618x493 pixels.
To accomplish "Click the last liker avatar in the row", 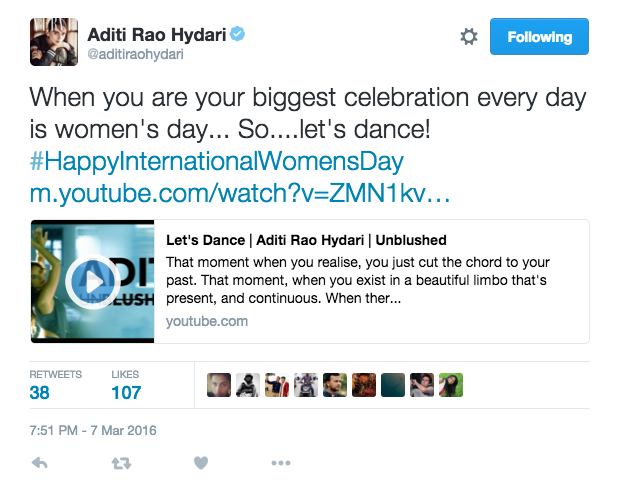I will click(450, 385).
